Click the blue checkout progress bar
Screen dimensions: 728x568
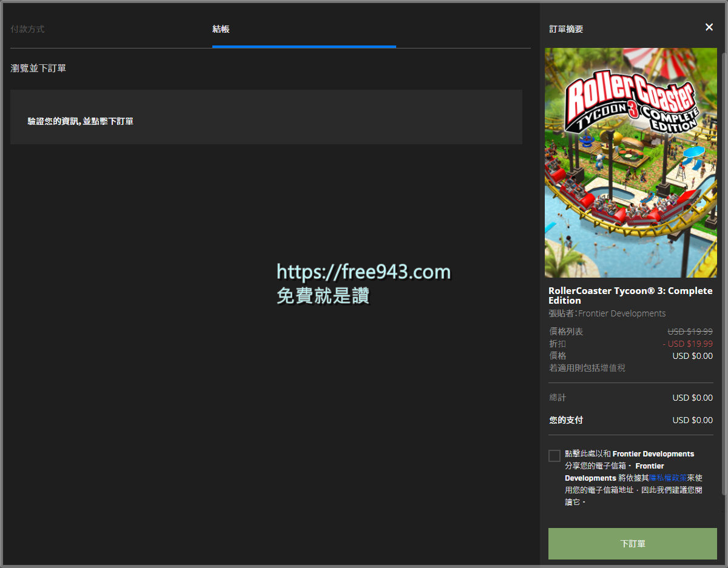point(303,46)
